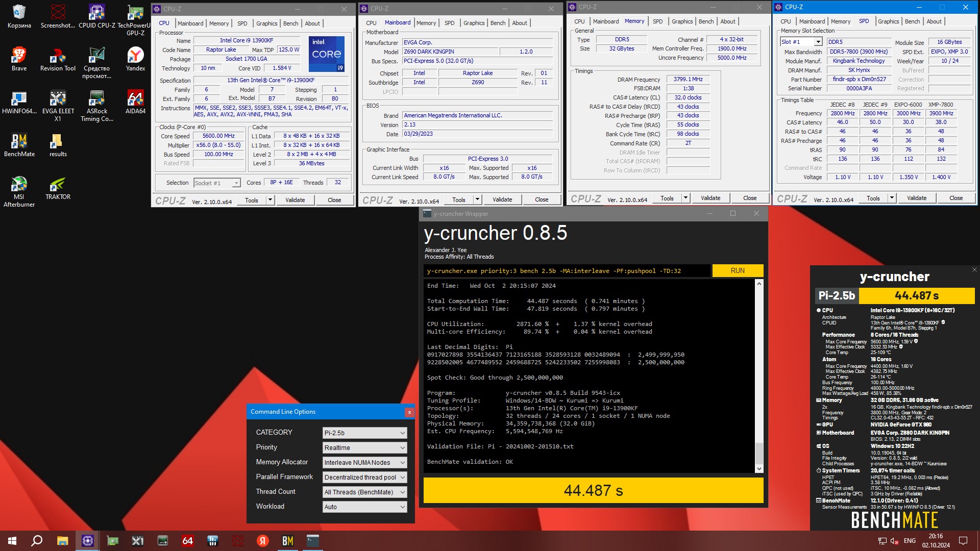This screenshot has height=551, width=980.
Task: Open the volume muted tray icon
Action: (x=894, y=541)
